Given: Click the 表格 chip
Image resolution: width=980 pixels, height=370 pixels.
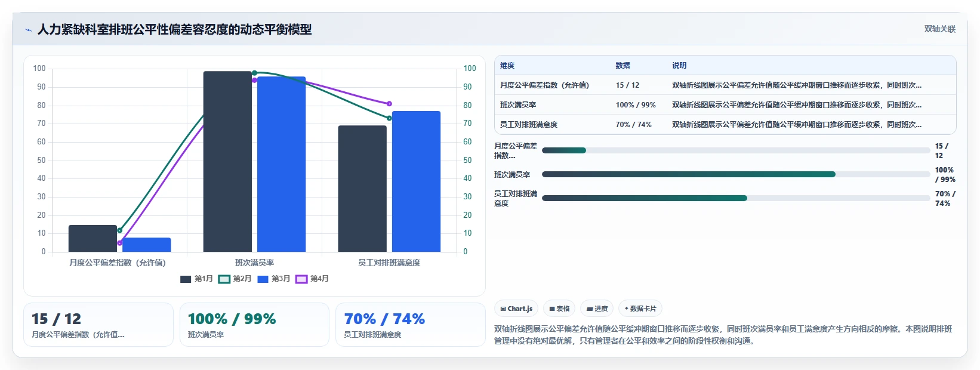Looking at the screenshot, I should click(x=559, y=309).
